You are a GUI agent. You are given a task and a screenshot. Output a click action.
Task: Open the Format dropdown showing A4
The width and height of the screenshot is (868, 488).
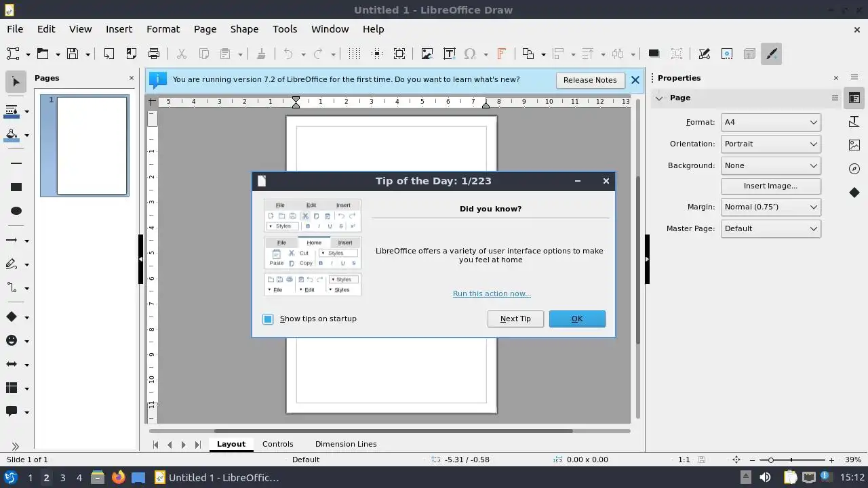click(x=771, y=122)
